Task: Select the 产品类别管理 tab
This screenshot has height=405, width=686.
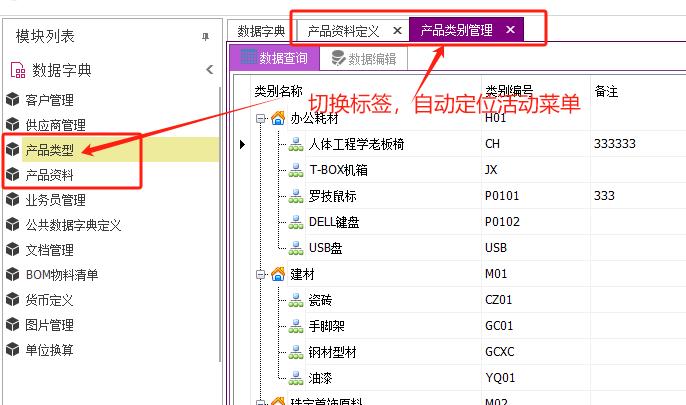Action: point(456,30)
